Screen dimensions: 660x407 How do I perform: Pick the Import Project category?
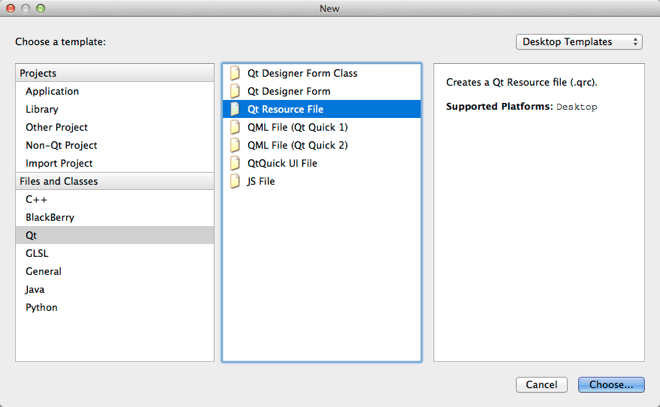[x=59, y=163]
